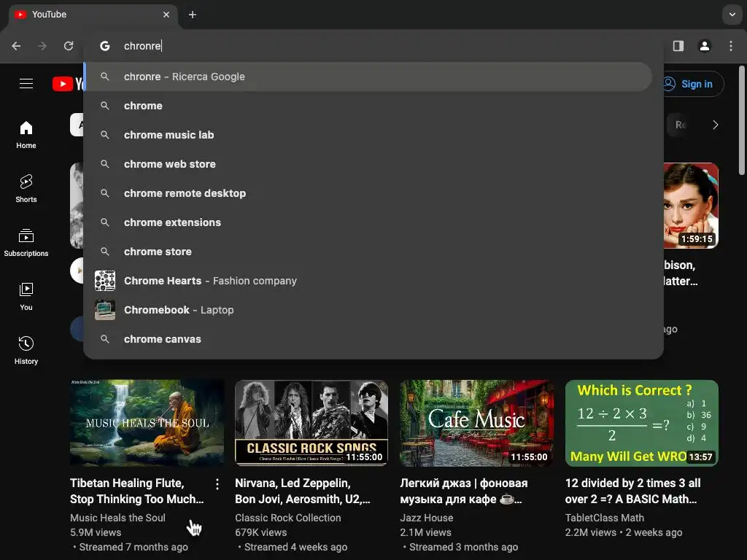Click the Google G icon in address bar
747x560 pixels.
[x=105, y=46]
